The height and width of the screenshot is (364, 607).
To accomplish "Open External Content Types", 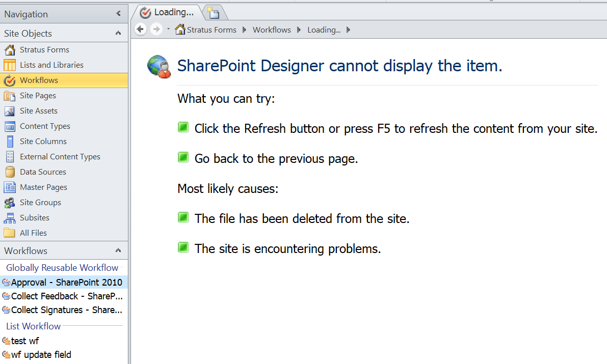I will tap(64, 157).
